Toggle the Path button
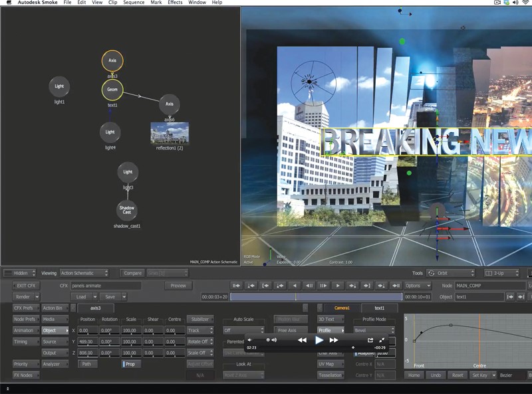Image resolution: width=532 pixels, height=394 pixels. point(87,364)
